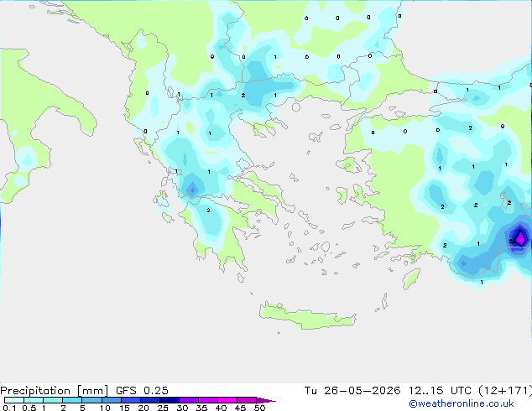Click the '12..15 UTC' time text
532x411 pixels.
(440, 391)
